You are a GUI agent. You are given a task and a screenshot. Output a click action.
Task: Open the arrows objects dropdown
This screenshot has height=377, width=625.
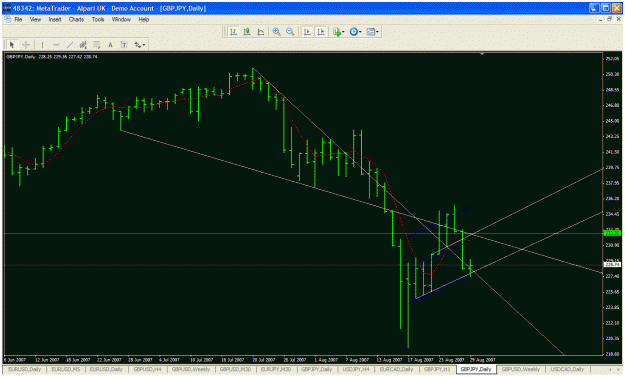point(140,45)
